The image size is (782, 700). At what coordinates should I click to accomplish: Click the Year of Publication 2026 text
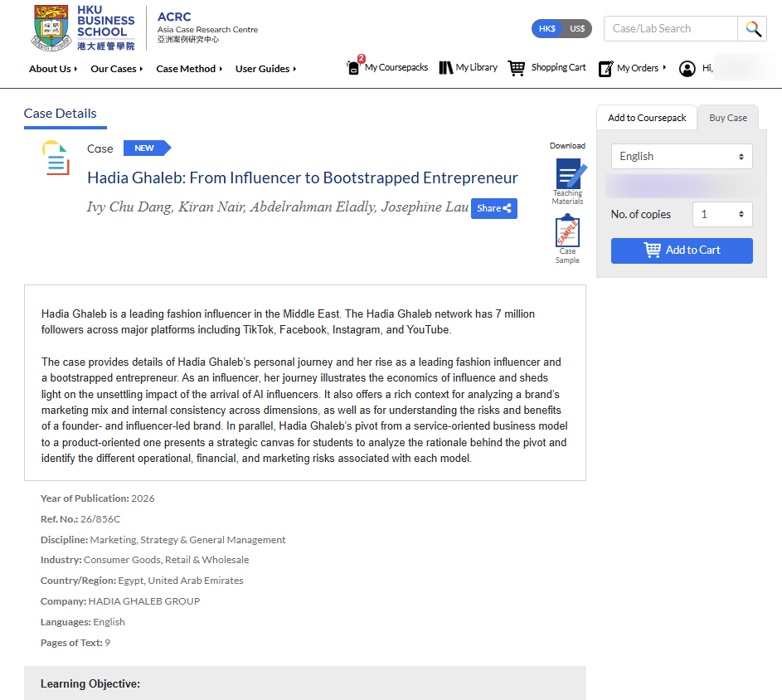(97, 498)
